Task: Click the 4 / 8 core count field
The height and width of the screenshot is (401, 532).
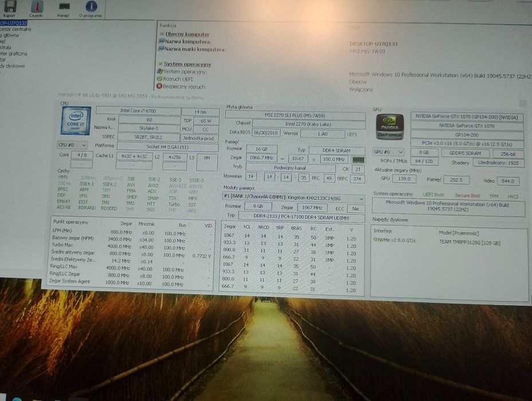Action: [x=82, y=155]
